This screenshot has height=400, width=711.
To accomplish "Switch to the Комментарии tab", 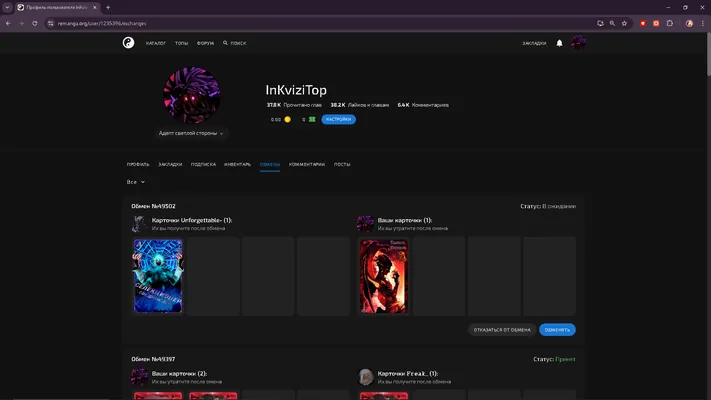I will tap(307, 164).
